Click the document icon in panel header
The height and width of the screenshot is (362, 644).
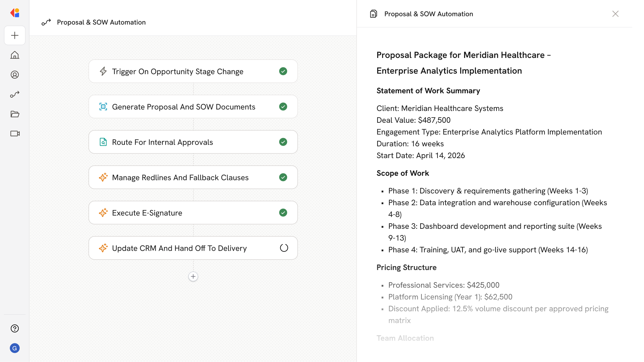pos(373,14)
